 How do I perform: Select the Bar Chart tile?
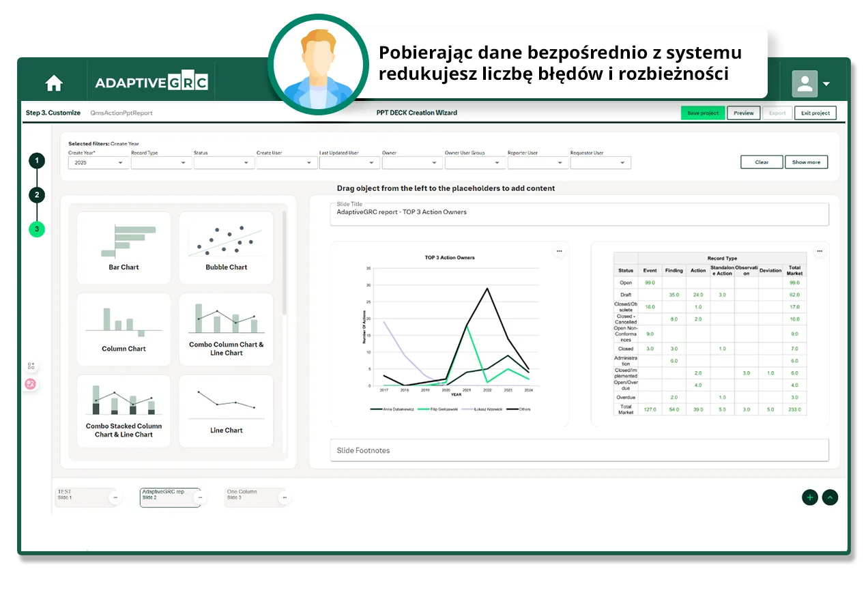pos(124,248)
